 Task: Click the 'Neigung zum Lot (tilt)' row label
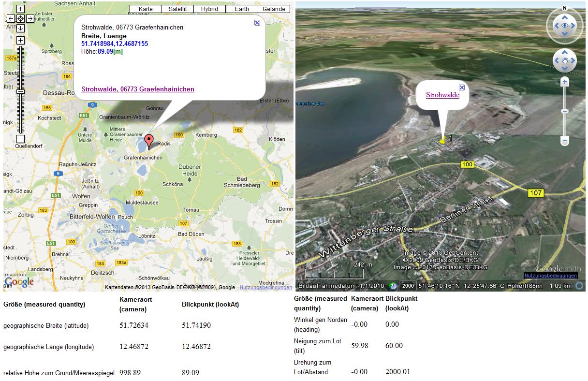pyautogui.click(x=318, y=346)
